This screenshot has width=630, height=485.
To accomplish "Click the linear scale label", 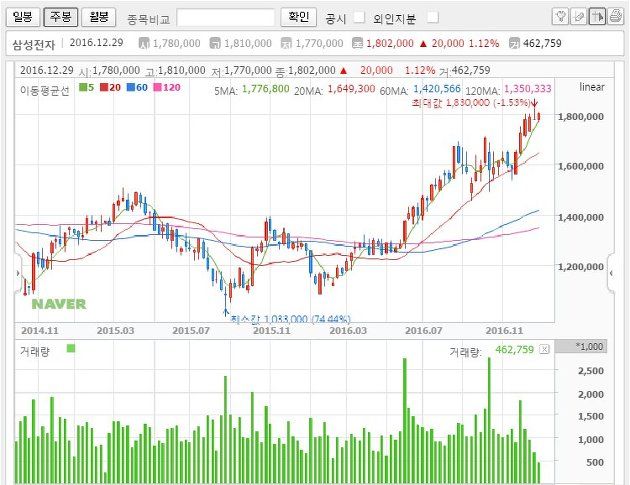I will (x=591, y=87).
